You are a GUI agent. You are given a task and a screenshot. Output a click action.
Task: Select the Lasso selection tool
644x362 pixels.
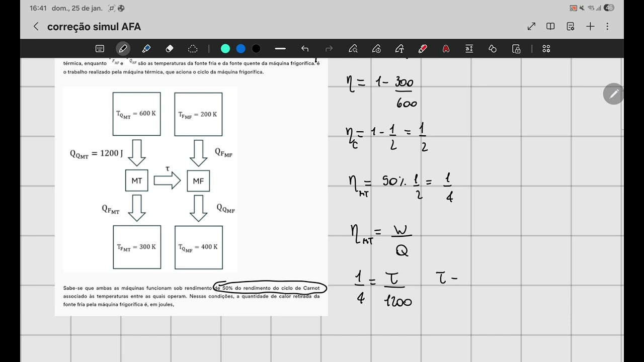(193, 49)
